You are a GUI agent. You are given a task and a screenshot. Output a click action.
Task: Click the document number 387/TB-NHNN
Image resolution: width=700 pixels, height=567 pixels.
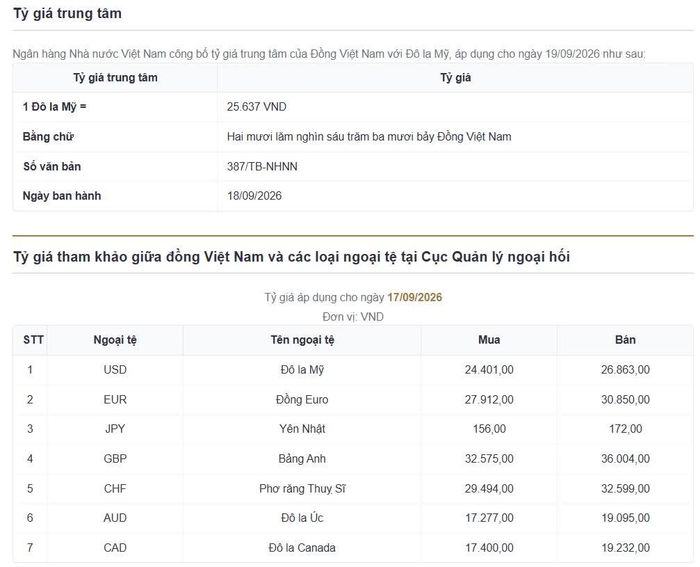pos(262,167)
